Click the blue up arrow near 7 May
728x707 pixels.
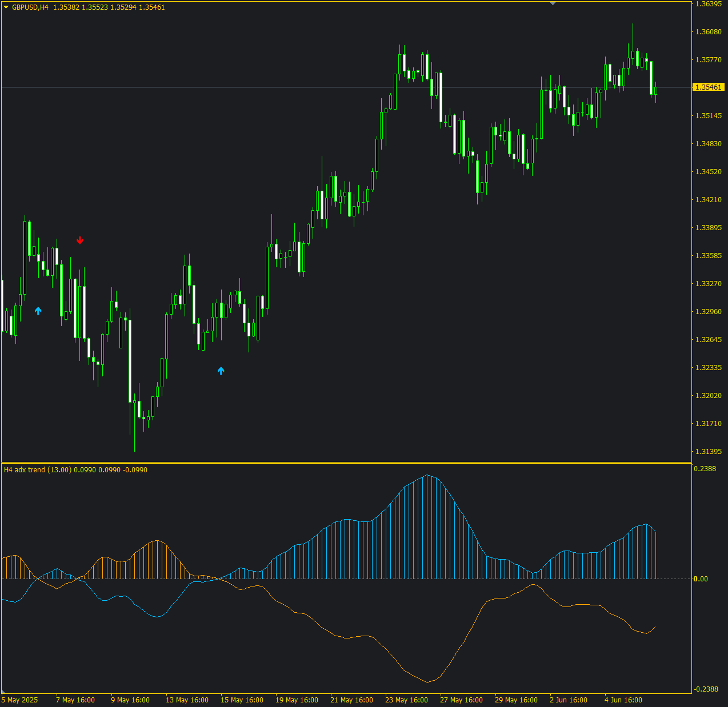(x=38, y=311)
